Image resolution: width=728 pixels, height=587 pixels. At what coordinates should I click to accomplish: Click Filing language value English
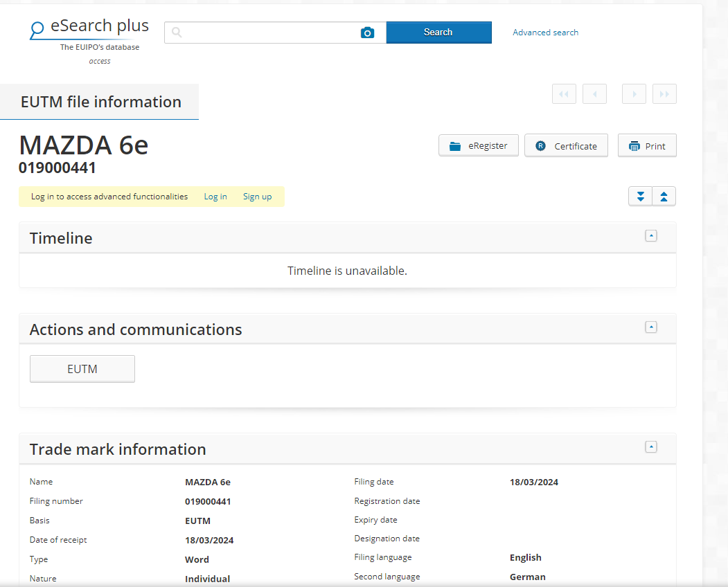pyautogui.click(x=526, y=557)
